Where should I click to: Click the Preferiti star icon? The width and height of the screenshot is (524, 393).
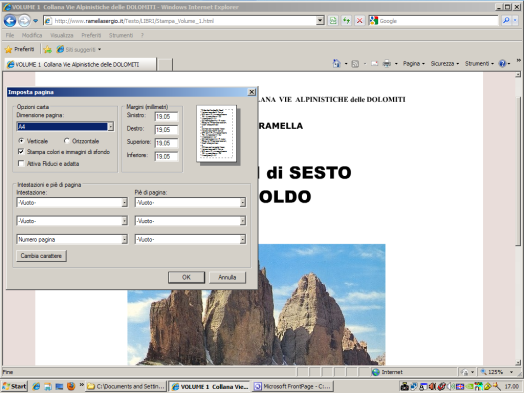click(x=9, y=49)
